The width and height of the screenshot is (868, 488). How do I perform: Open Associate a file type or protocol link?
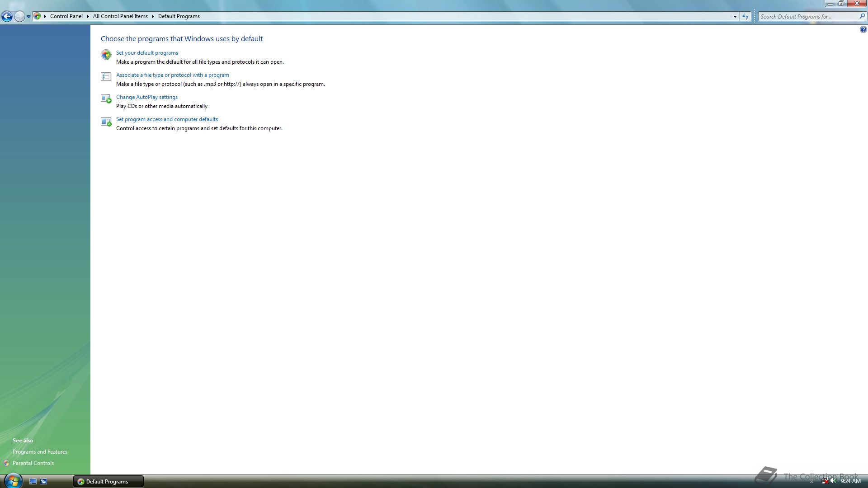pyautogui.click(x=173, y=75)
